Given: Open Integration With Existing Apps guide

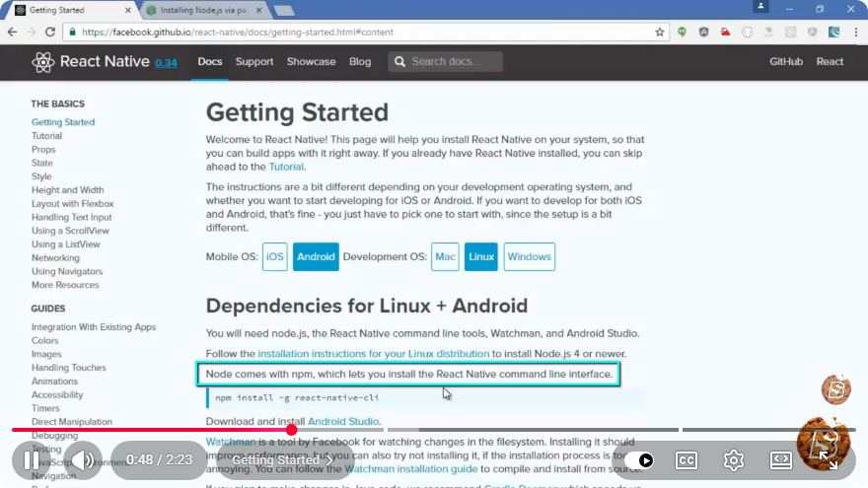Looking at the screenshot, I should (x=94, y=327).
